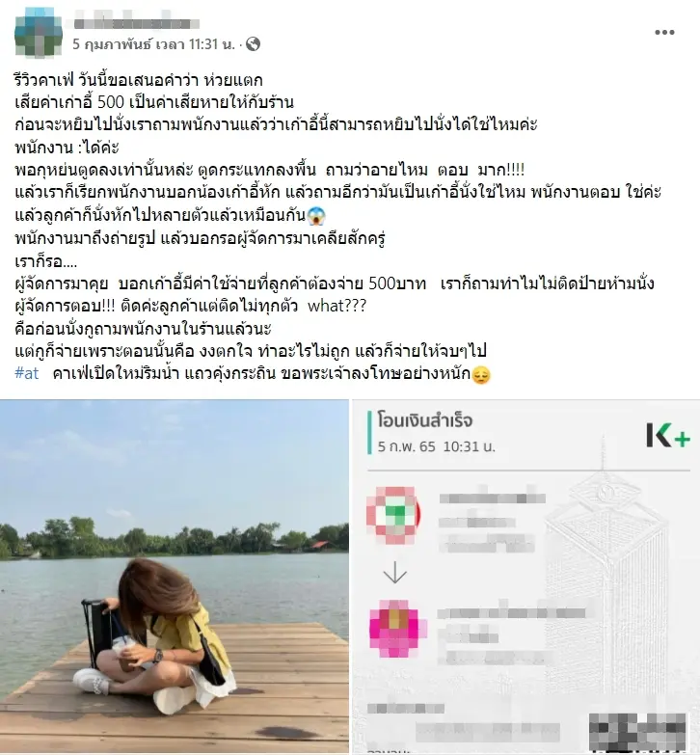Click the screaming face emoji in the post
700x755 pixels.
(x=316, y=215)
